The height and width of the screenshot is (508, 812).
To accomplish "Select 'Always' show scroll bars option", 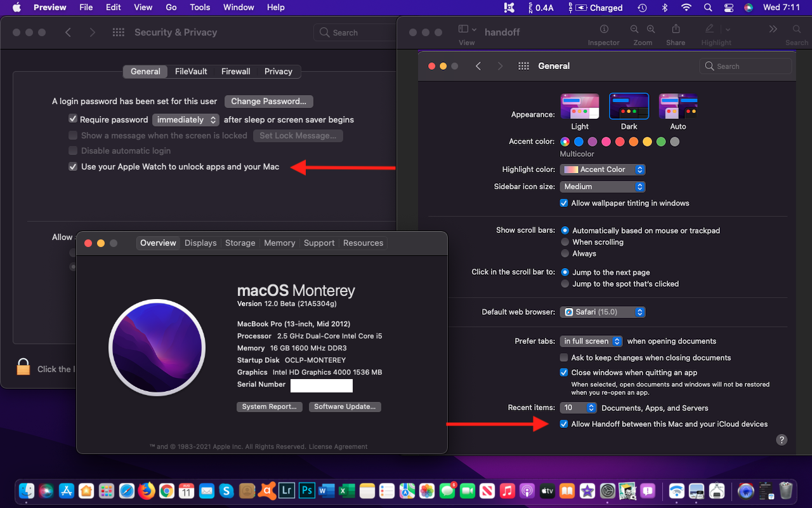I will click(565, 253).
